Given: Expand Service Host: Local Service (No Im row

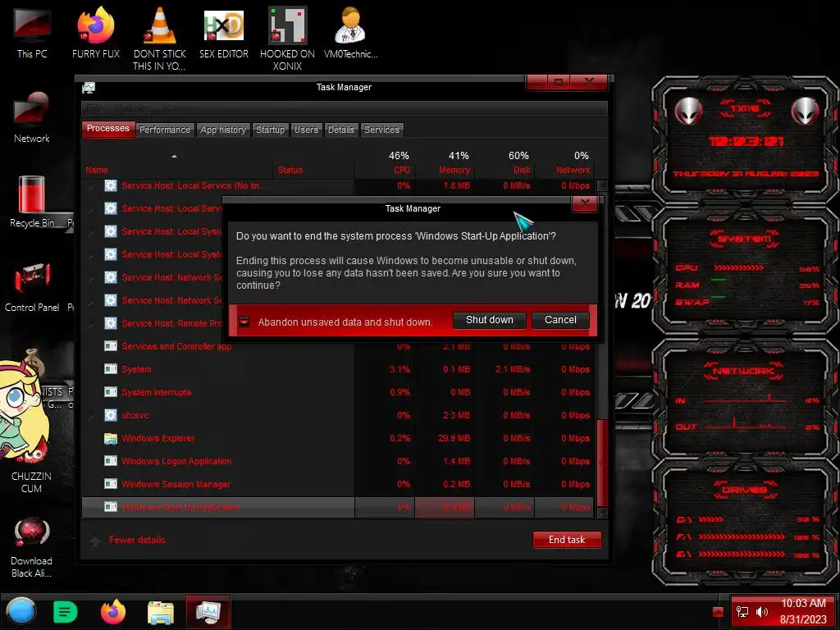Looking at the screenshot, I should tap(92, 186).
